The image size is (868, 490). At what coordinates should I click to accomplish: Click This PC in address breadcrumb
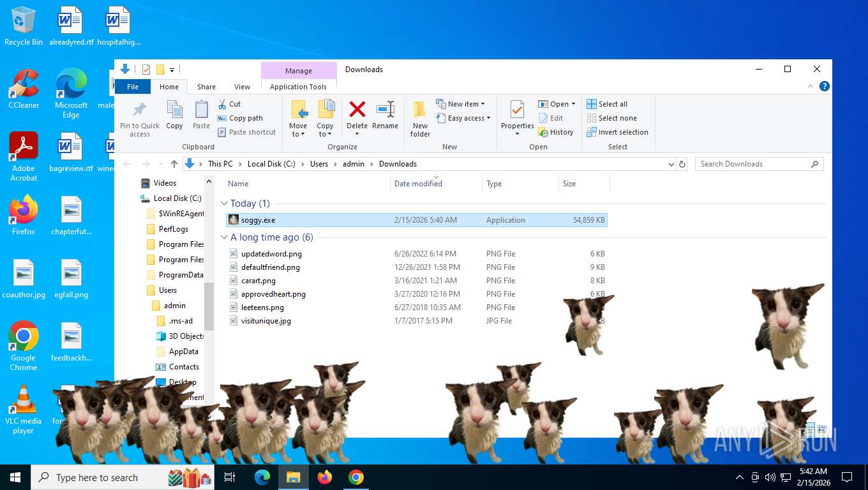[220, 164]
